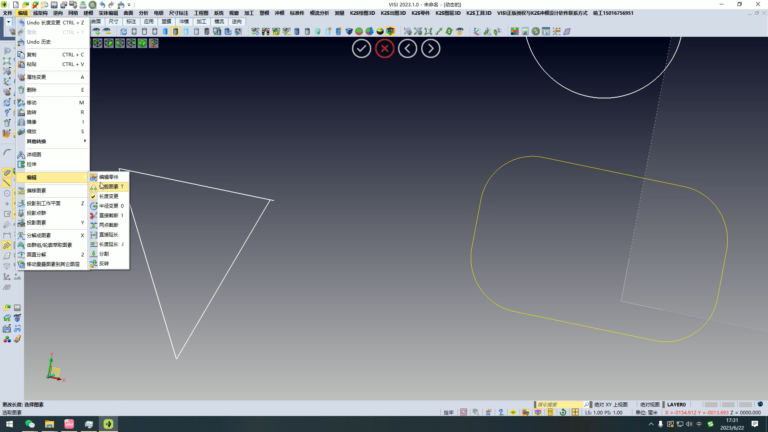Select 分割 submenu item
768x432 pixels.
pos(109,254)
